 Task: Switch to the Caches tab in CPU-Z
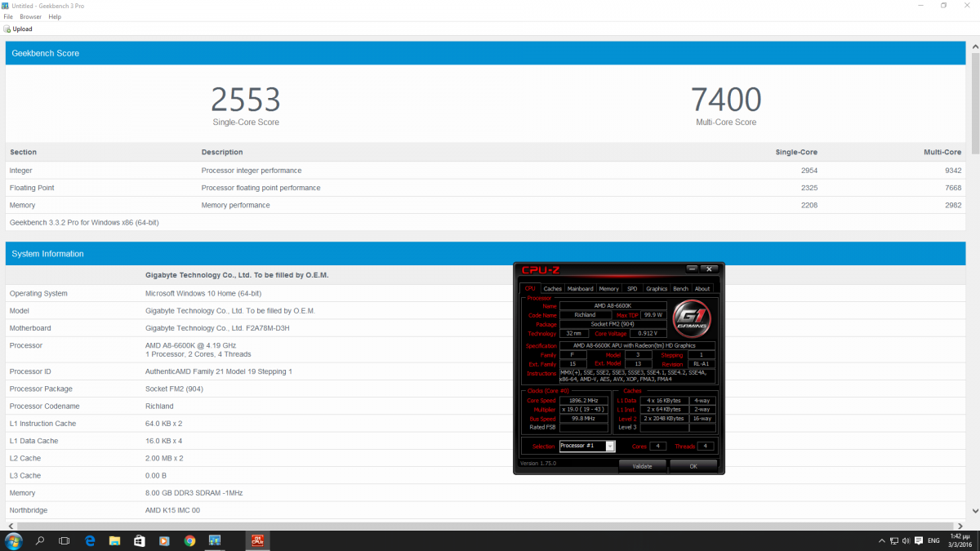click(553, 288)
